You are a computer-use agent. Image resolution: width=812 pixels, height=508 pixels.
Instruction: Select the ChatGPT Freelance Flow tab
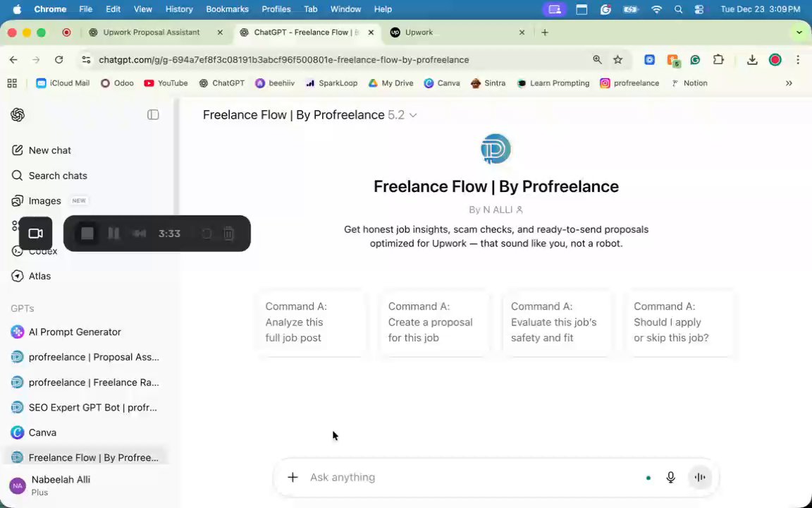307,32
